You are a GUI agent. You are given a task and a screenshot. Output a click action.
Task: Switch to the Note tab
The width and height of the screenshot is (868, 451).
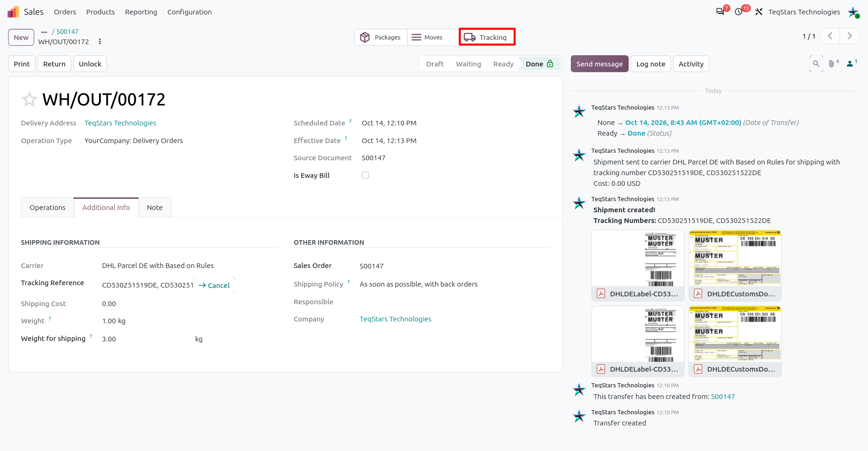[x=155, y=207]
